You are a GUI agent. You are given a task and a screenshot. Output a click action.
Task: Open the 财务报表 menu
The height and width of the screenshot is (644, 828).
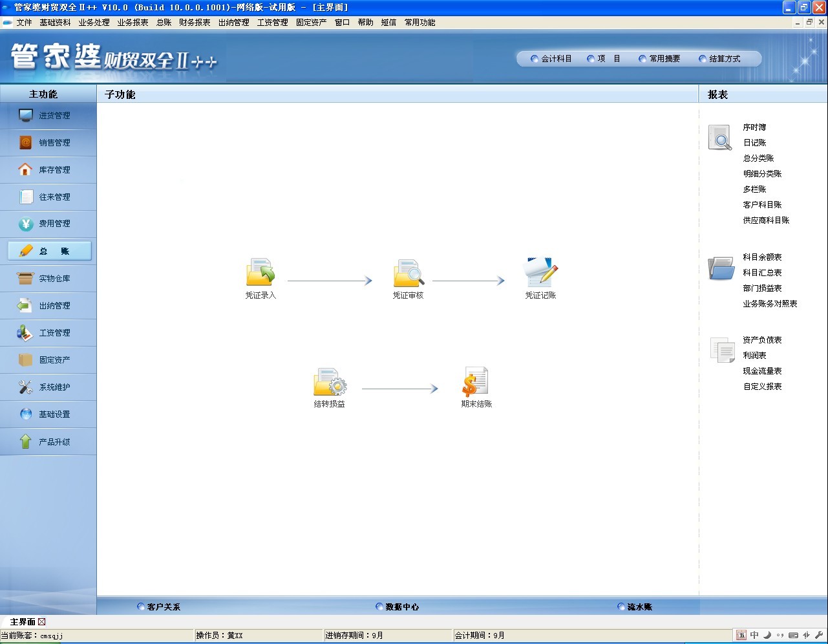point(195,23)
